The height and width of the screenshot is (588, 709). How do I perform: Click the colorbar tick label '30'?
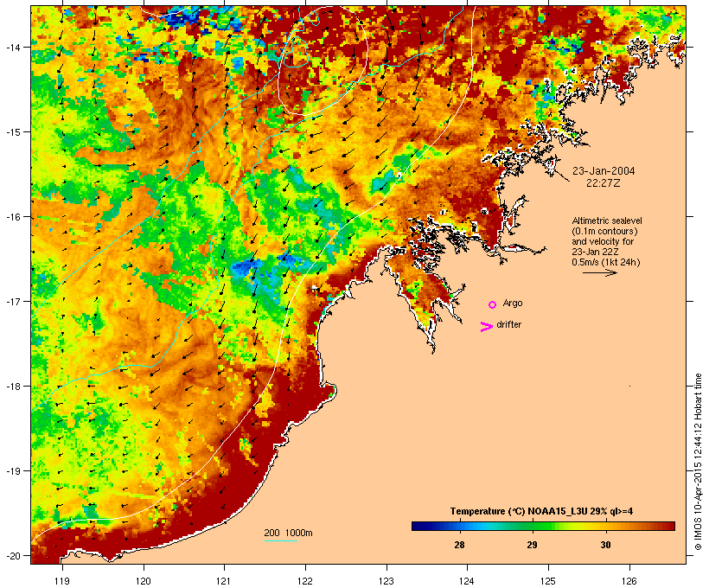(605, 545)
